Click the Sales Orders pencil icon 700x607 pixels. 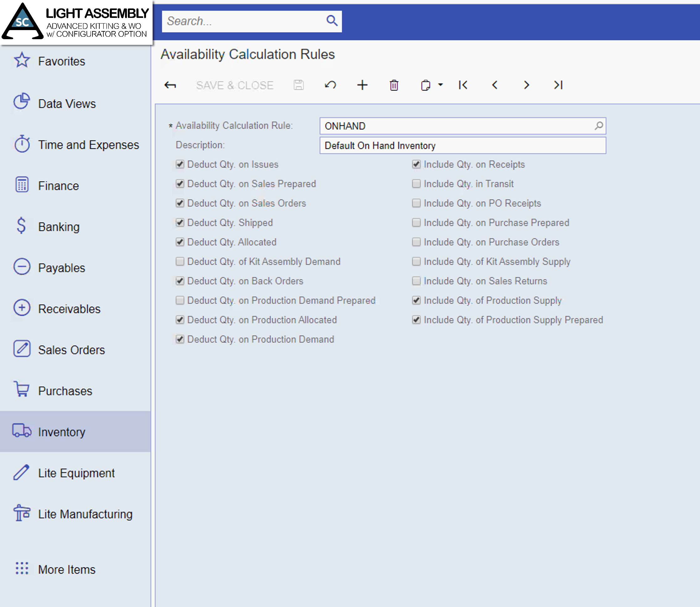point(22,349)
